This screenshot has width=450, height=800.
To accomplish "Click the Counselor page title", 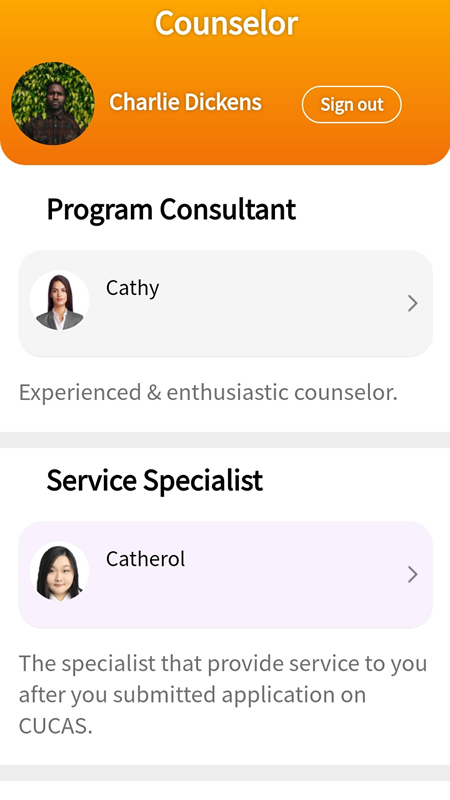I will (x=226, y=23).
